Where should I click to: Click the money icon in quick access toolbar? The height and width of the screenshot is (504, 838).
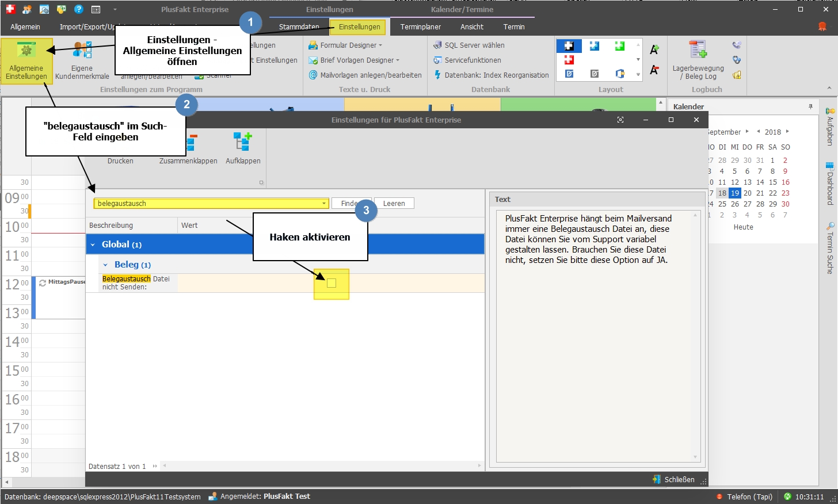pyautogui.click(x=62, y=9)
